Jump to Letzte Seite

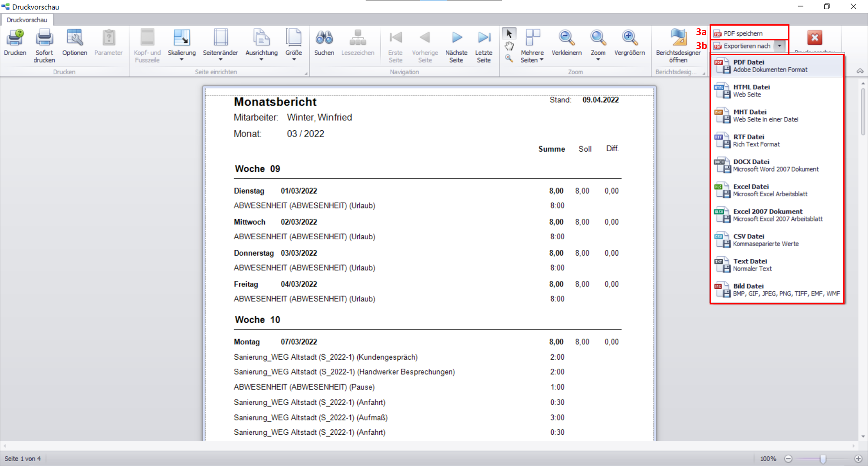click(483, 46)
